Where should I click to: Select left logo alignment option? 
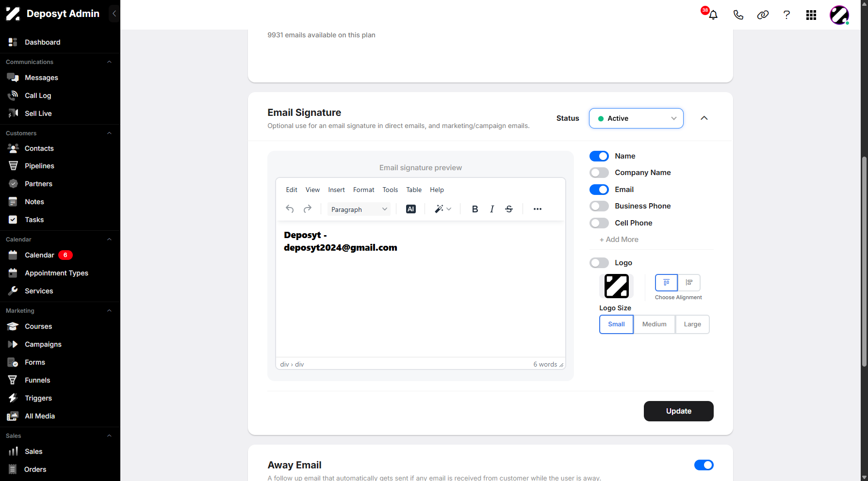click(x=689, y=283)
